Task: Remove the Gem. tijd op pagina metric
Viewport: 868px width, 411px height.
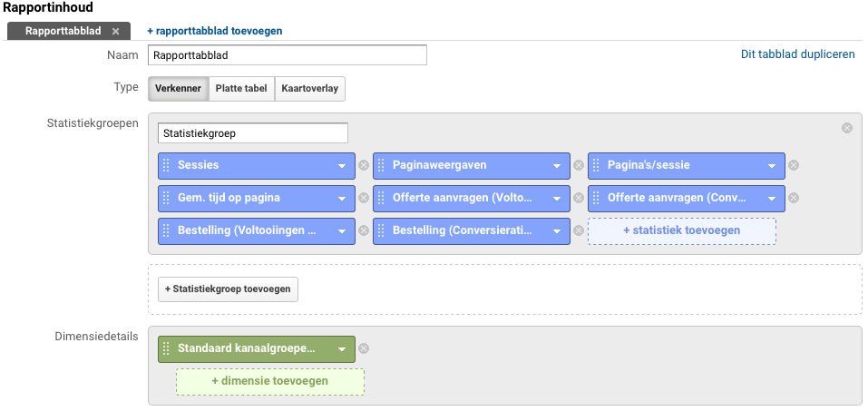Action: click(364, 198)
